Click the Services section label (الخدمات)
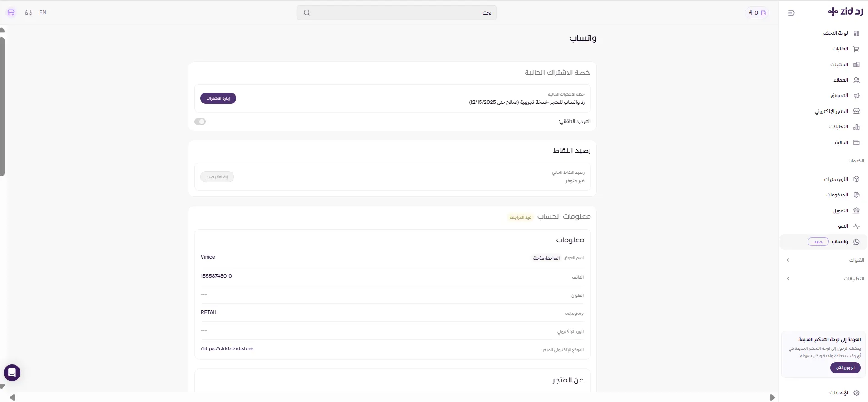This screenshot has height=402, width=868. [856, 161]
